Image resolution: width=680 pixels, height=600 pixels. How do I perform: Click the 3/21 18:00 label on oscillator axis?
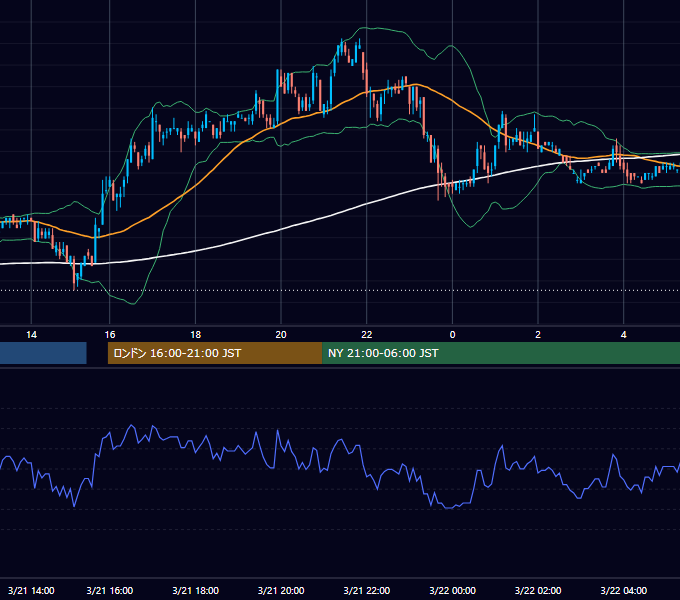click(196, 590)
